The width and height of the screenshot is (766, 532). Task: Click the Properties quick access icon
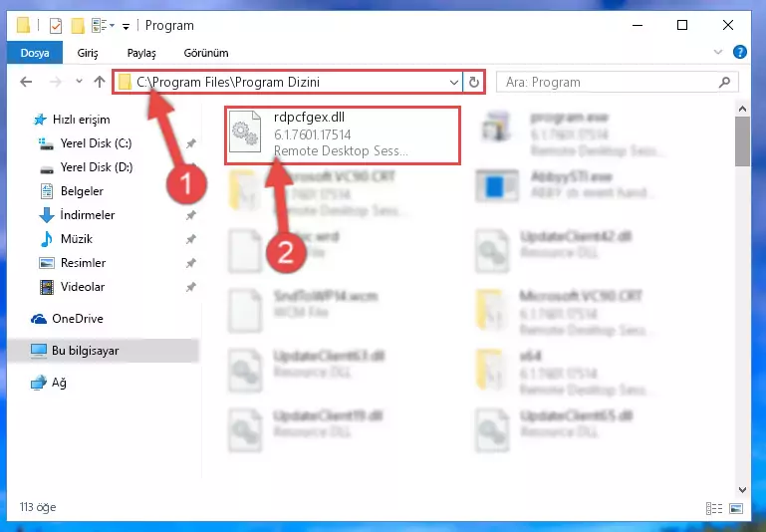(x=56, y=25)
